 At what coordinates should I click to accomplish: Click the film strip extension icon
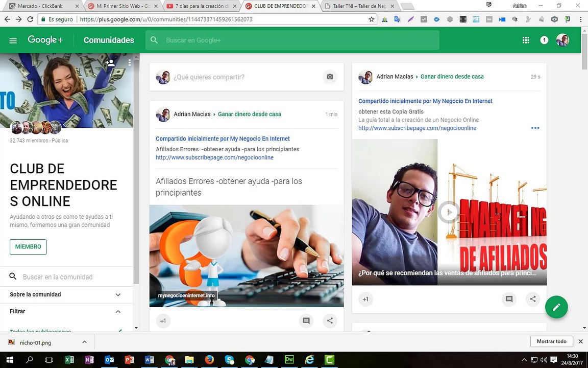coord(463,19)
